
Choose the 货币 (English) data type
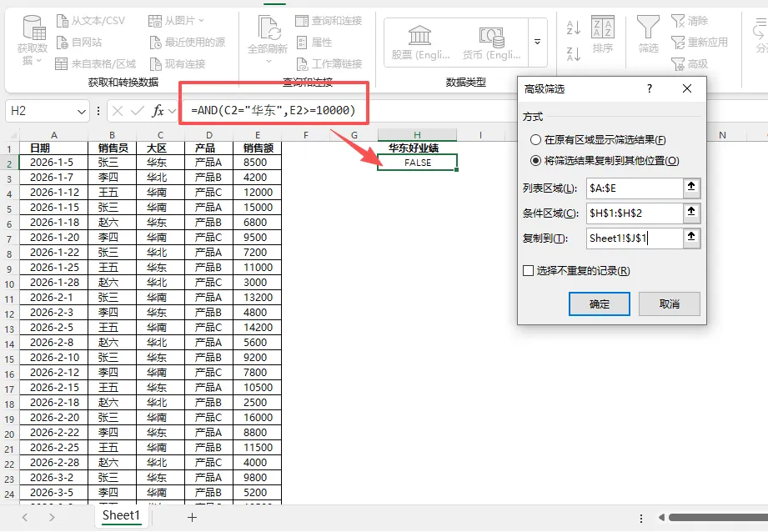point(492,43)
